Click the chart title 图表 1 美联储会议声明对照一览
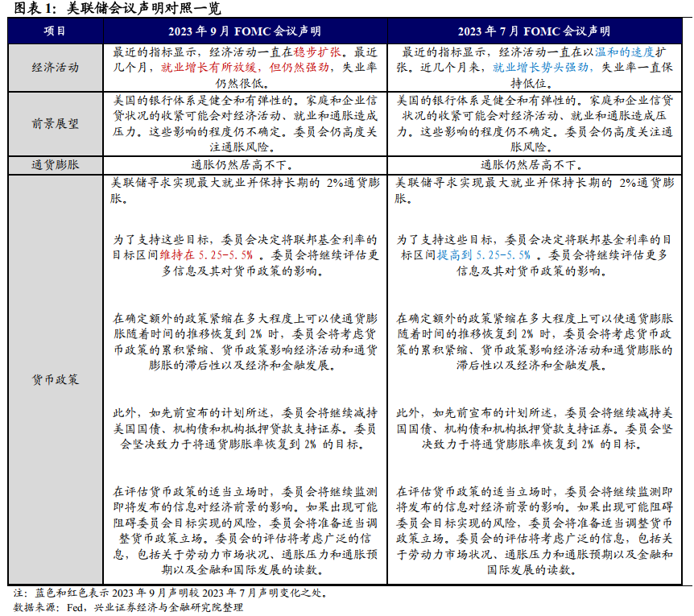The width and height of the screenshot is (694, 616). [x=113, y=8]
